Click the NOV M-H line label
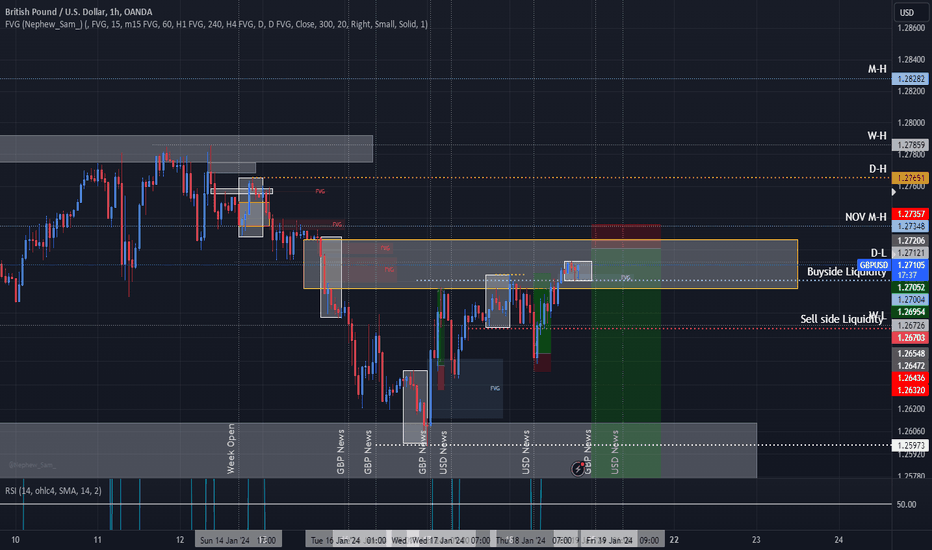Image resolution: width=932 pixels, height=550 pixels. 865,217
